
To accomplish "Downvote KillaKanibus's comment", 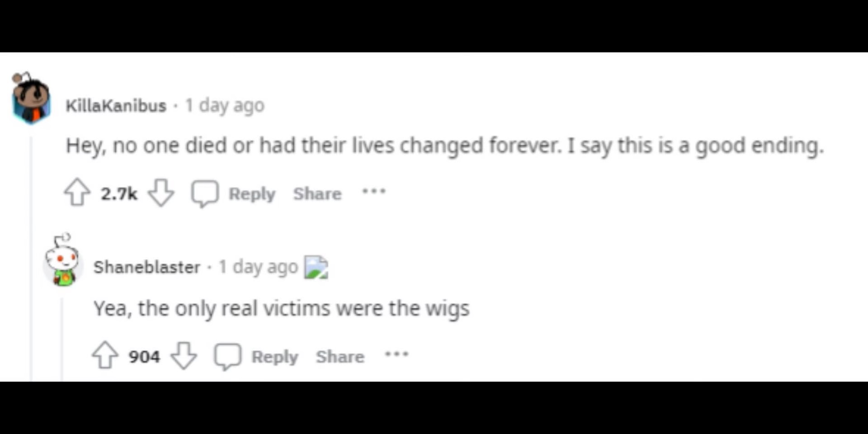I will [161, 192].
